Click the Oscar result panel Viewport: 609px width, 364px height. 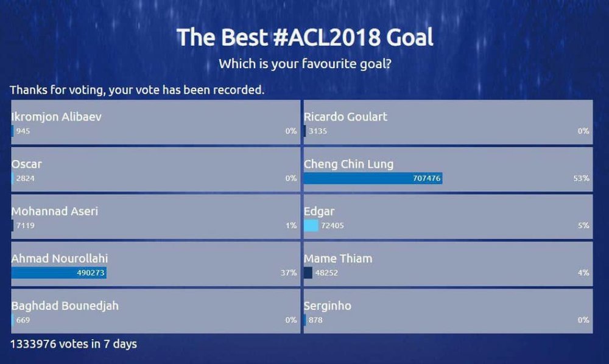coord(156,170)
